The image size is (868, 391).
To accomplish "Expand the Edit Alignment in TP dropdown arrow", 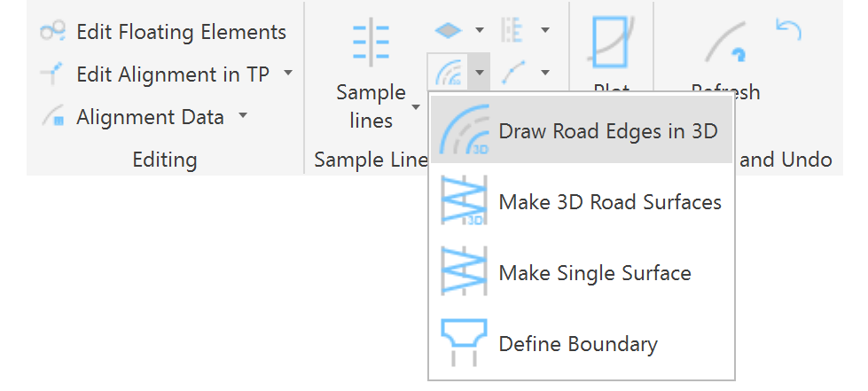I will click(x=288, y=74).
